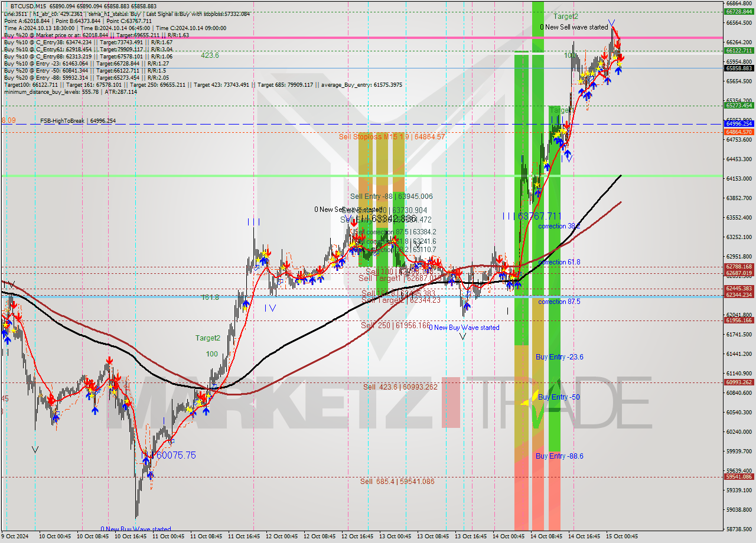Click the green '161.8' Fibonacci label
The image size is (756, 543).
click(210, 297)
